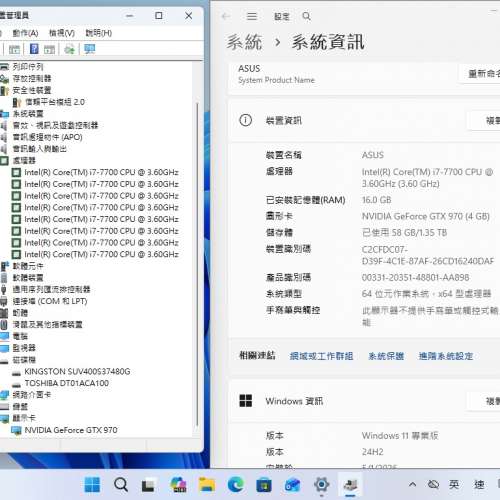Select 電腦 category
500x500 pixels.
point(20,336)
